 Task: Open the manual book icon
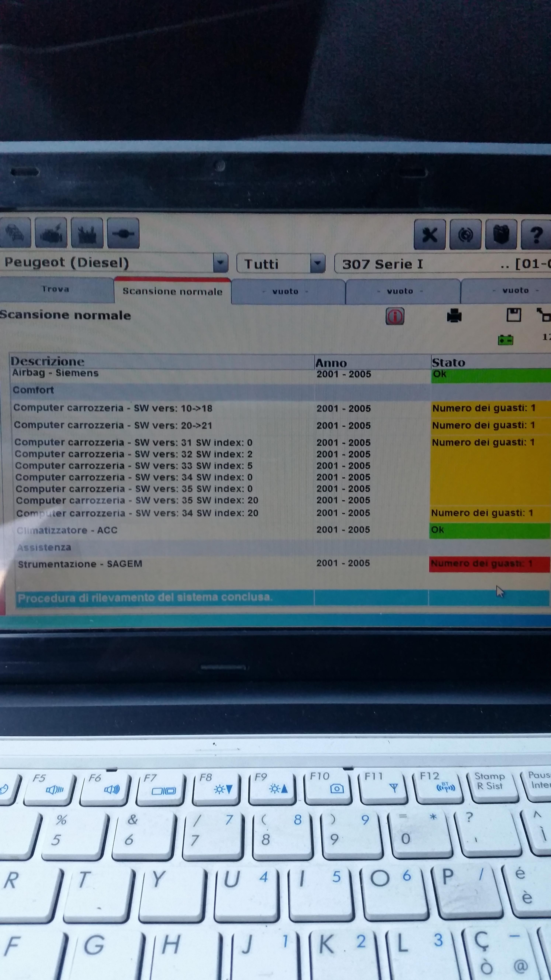(x=501, y=234)
